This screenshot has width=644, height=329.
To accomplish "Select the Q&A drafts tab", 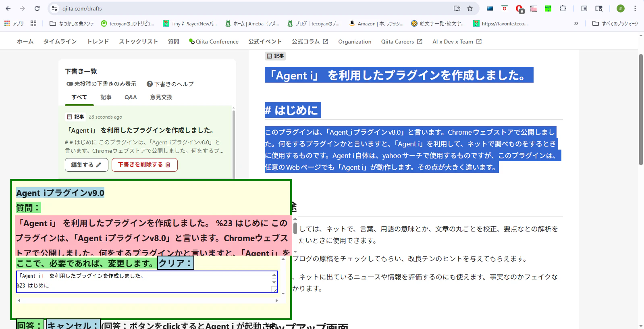I will [x=131, y=97].
